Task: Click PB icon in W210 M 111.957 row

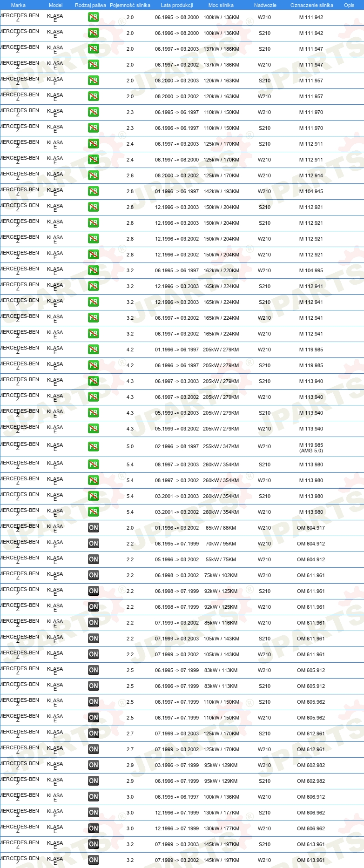Action: click(94, 96)
